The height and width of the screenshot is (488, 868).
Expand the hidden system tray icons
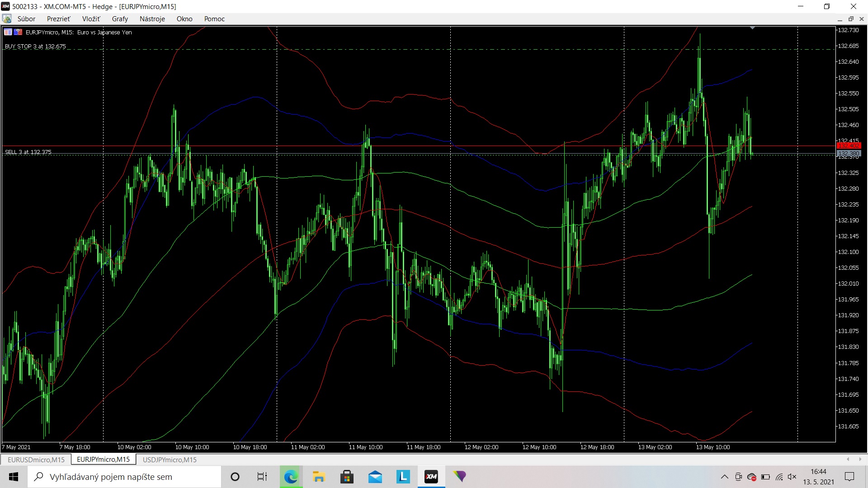(x=724, y=477)
